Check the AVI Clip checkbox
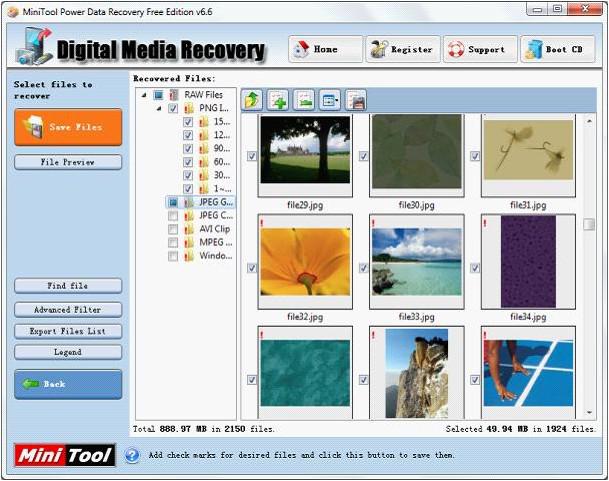This screenshot has height=481, width=609. tap(173, 229)
